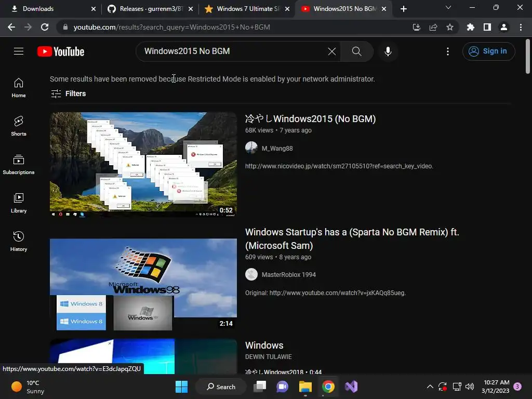The width and height of the screenshot is (532, 399).
Task: Click the YouTube logo
Action: pyautogui.click(x=61, y=51)
